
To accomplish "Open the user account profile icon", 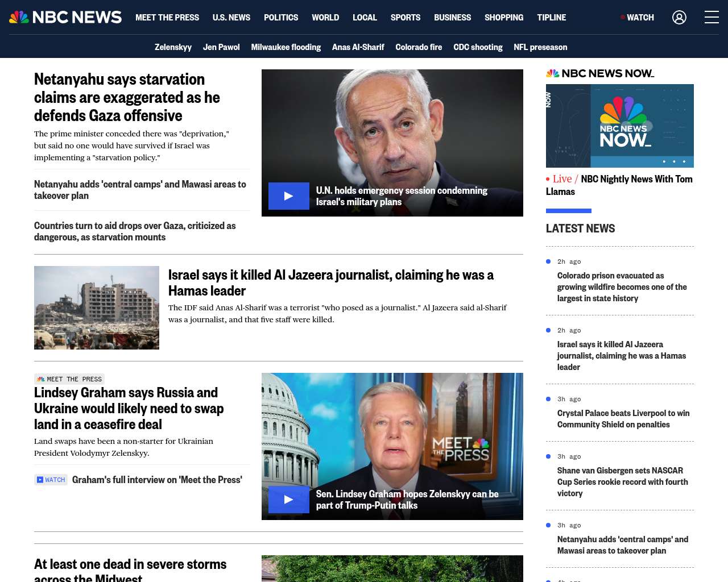I will pos(679,17).
